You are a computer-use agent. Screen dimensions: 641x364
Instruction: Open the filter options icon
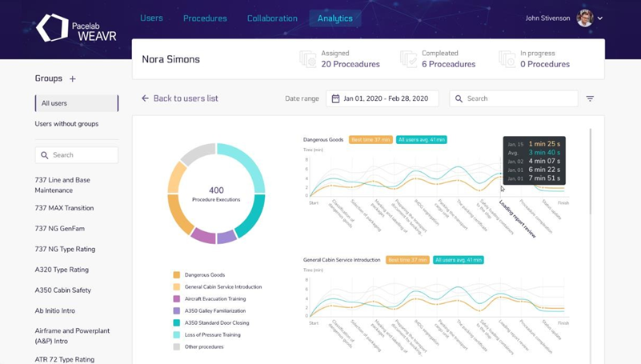click(590, 98)
